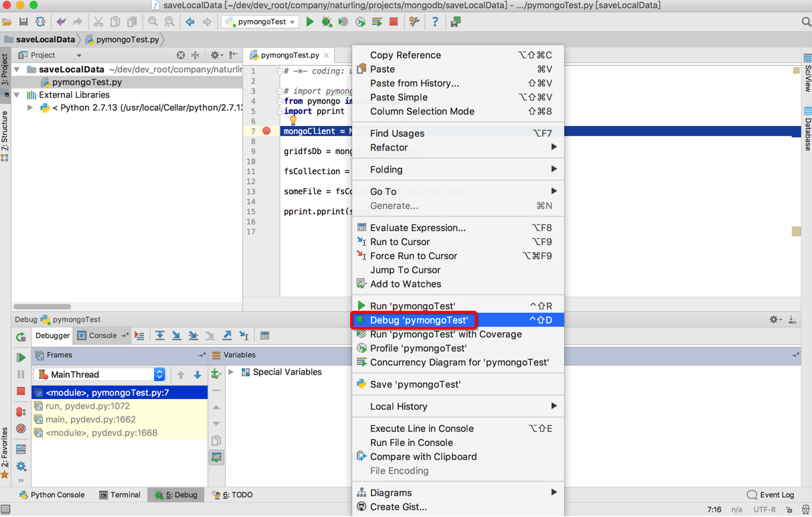Click the Search Everywhere magnifier at the top right

[x=806, y=22]
